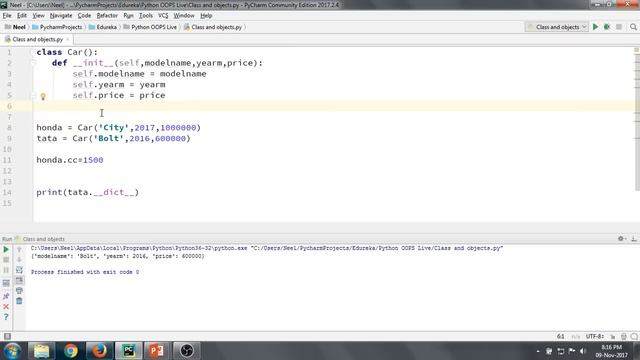640x360 pixels.
Task: Rerun using the green arrow in the Run panel
Action: [x=6, y=249]
